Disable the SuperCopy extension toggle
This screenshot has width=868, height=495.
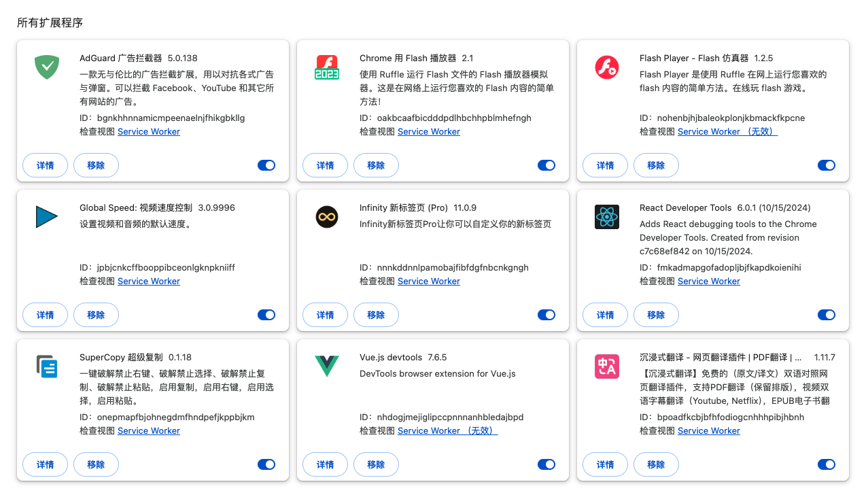coord(266,464)
